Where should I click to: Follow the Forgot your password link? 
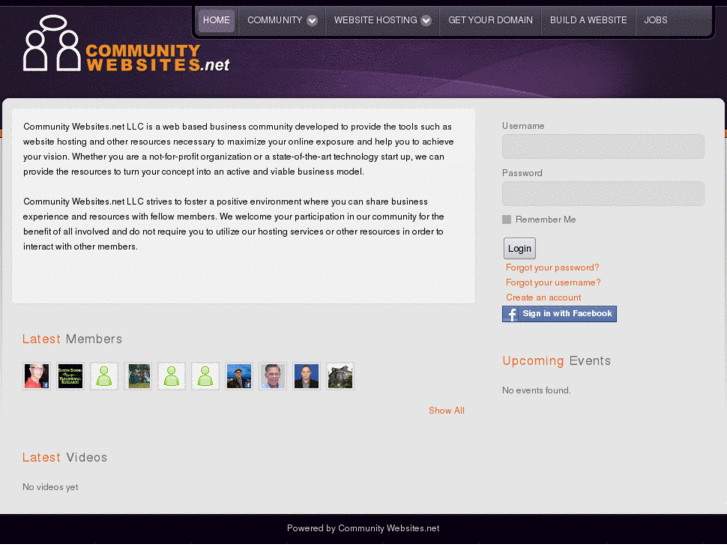click(x=552, y=268)
